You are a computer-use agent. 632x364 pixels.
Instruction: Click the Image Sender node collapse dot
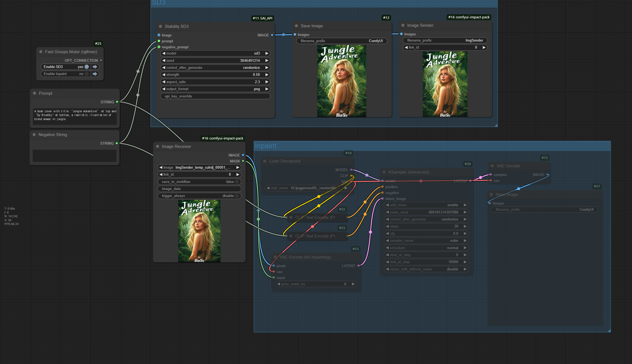click(403, 25)
